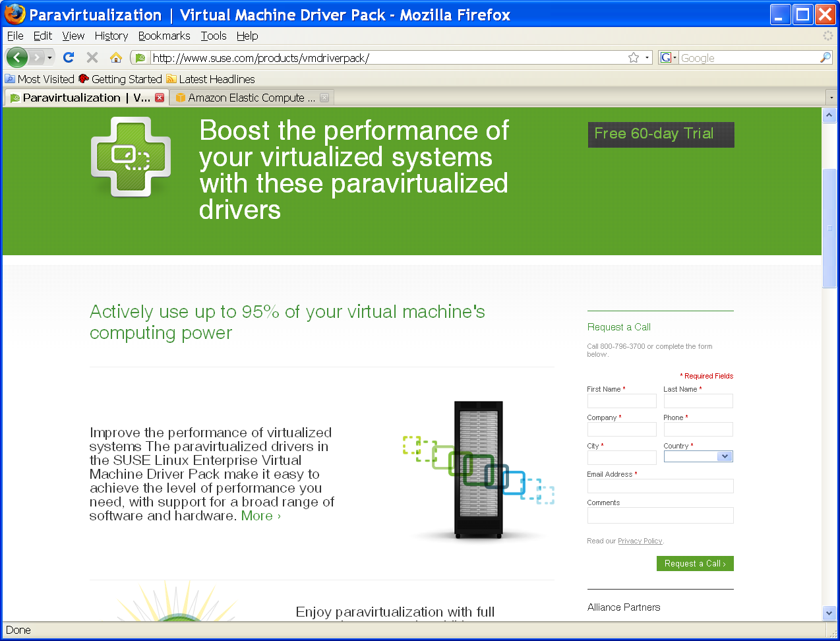This screenshot has height=641, width=840.
Task: Click the stop loading X icon
Action: pos(92,57)
